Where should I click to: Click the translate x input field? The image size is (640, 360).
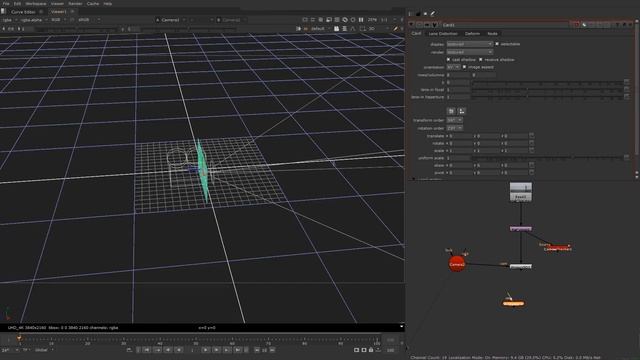tap(460, 136)
